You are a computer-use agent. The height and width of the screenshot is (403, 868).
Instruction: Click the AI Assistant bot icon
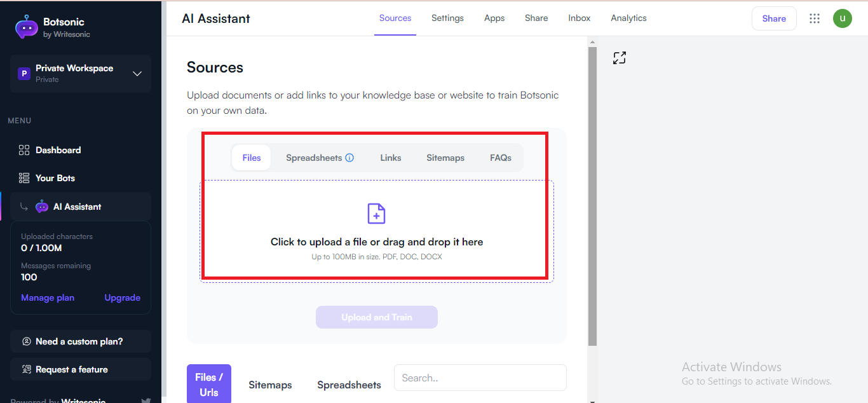[42, 207]
